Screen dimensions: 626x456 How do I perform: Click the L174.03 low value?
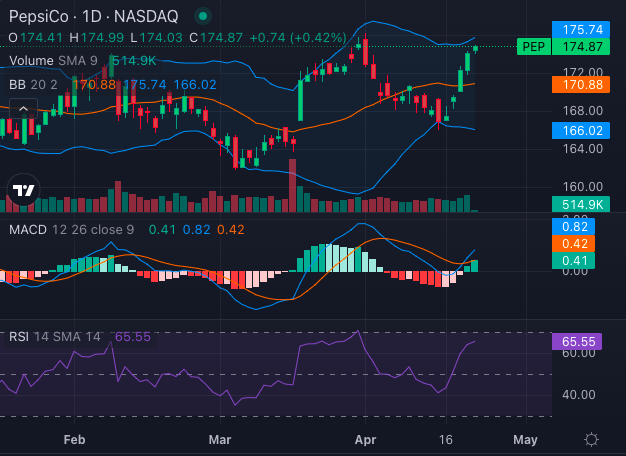[156, 38]
